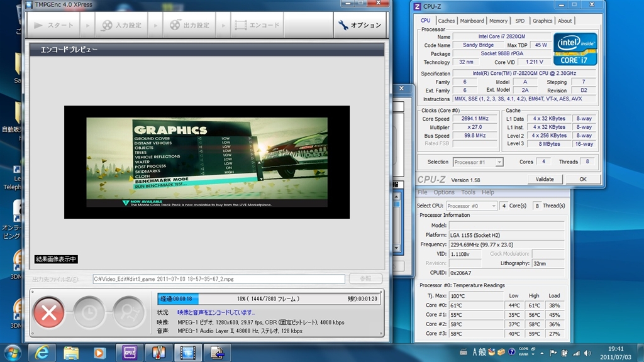Click the greyed magnifier preview button
Image resolution: width=644 pixels, height=362 pixels.
(x=128, y=313)
